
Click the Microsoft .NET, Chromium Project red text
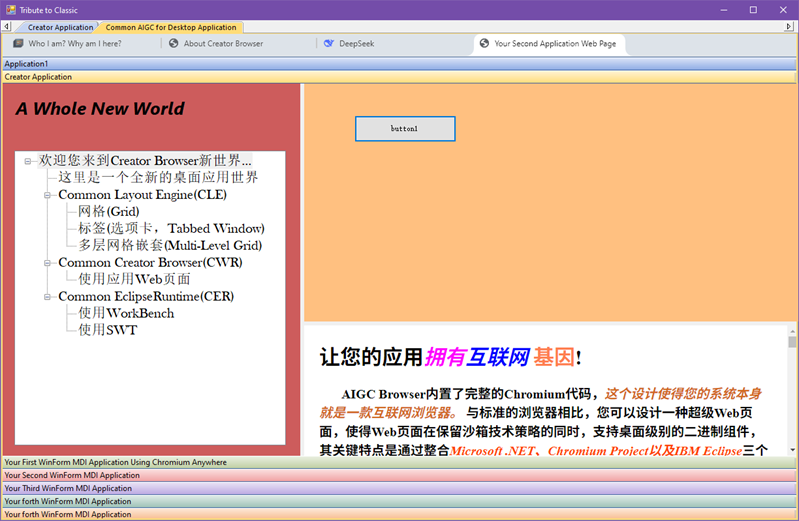point(596,451)
